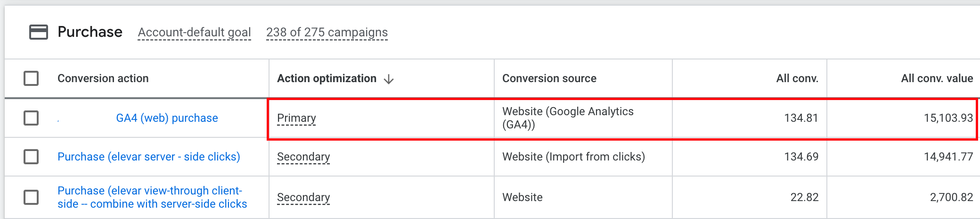Screen dimensions: 980x219
Task: Open Purchase (elevar server - side clicks) link
Action: [148, 157]
